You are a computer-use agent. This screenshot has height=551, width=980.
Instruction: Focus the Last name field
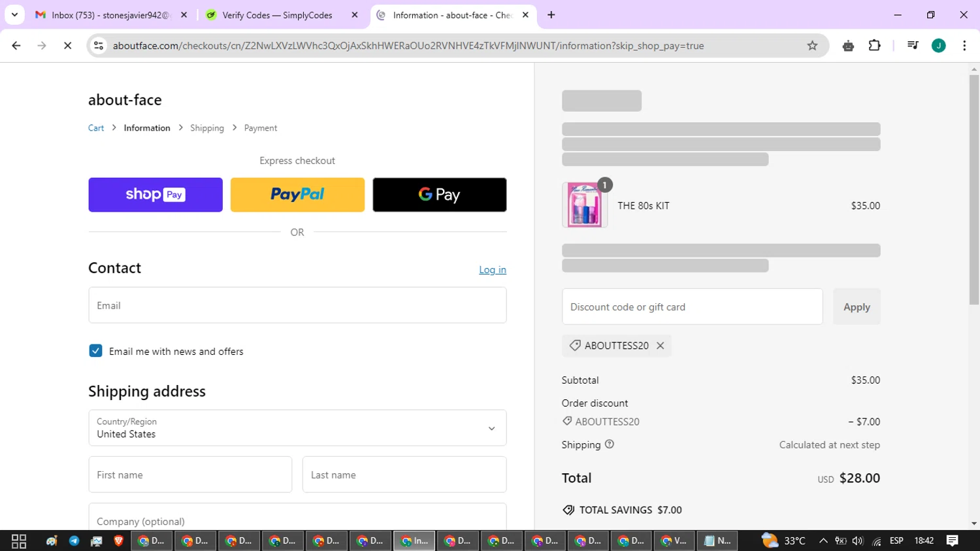(404, 475)
